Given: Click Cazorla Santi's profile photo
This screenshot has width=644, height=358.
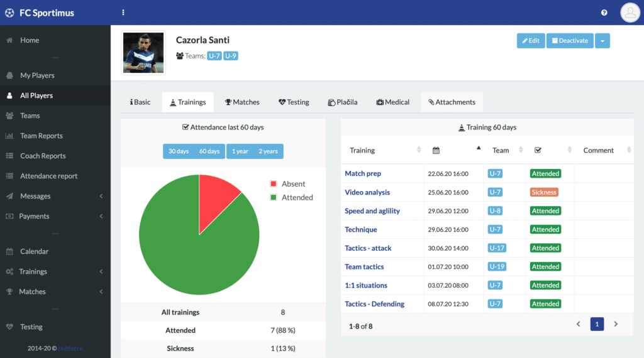Looking at the screenshot, I should click(143, 53).
